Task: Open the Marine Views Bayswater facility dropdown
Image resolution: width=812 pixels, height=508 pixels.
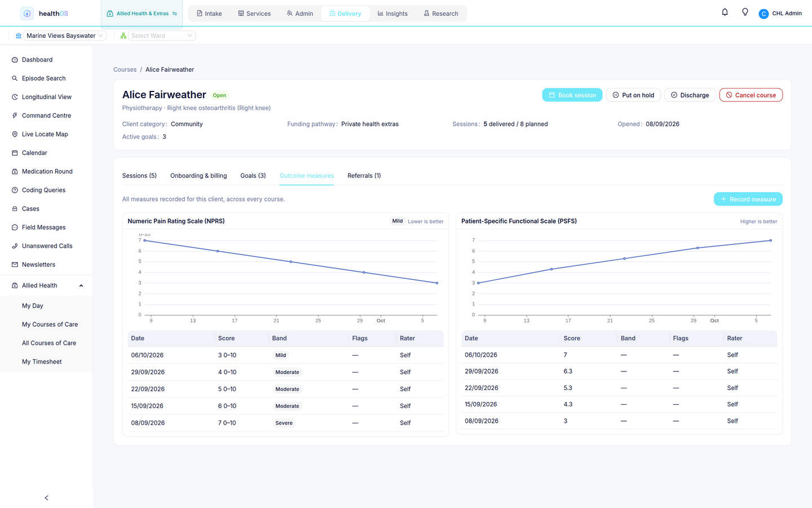Action: click(x=60, y=36)
